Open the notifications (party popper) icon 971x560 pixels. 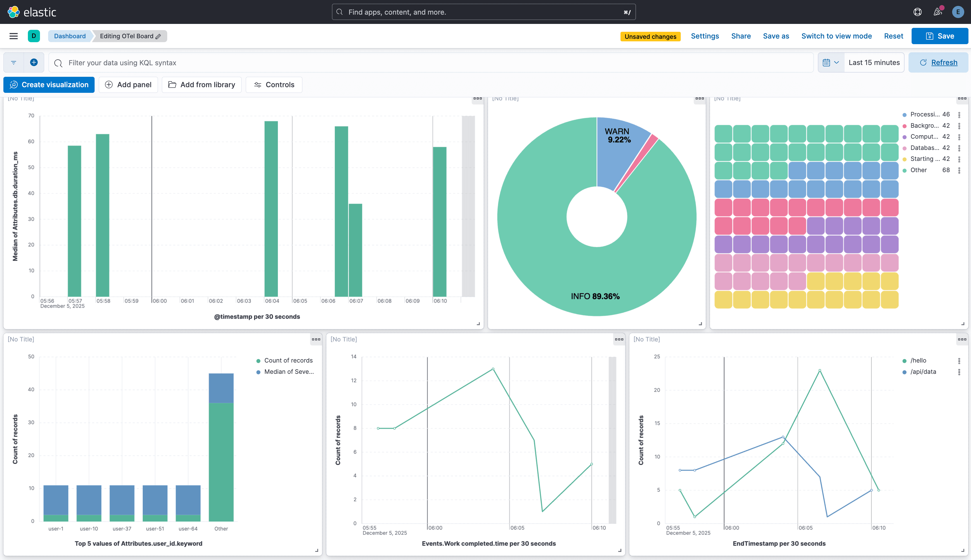937,12
